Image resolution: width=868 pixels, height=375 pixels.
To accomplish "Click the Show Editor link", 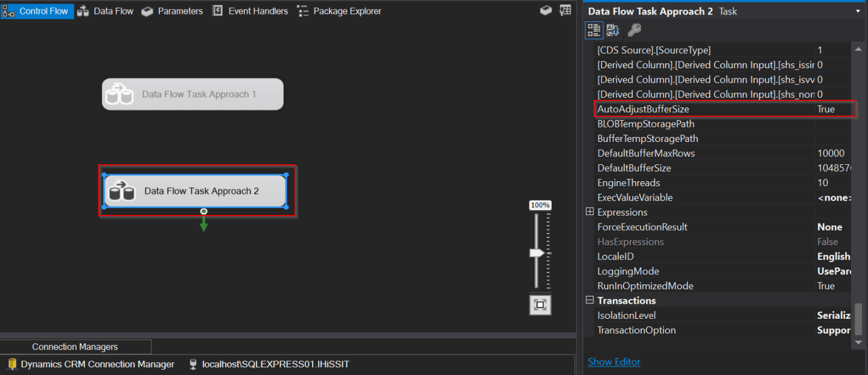I will 614,361.
